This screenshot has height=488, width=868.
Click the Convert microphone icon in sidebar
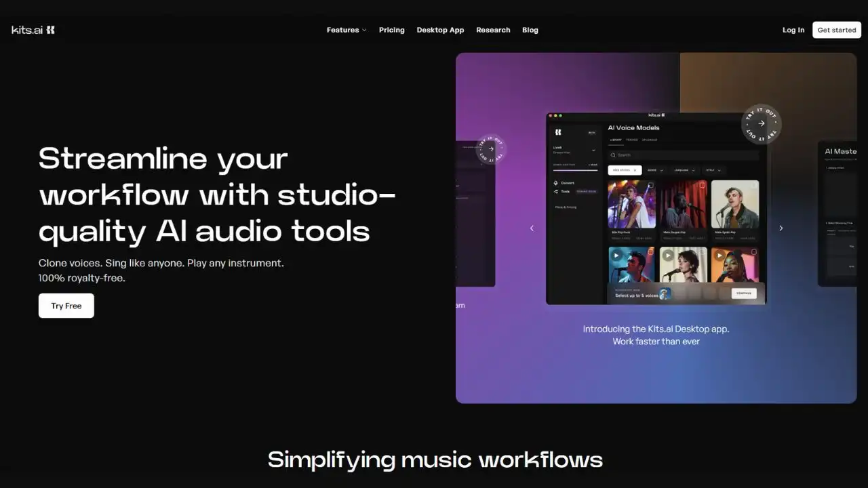click(x=556, y=183)
